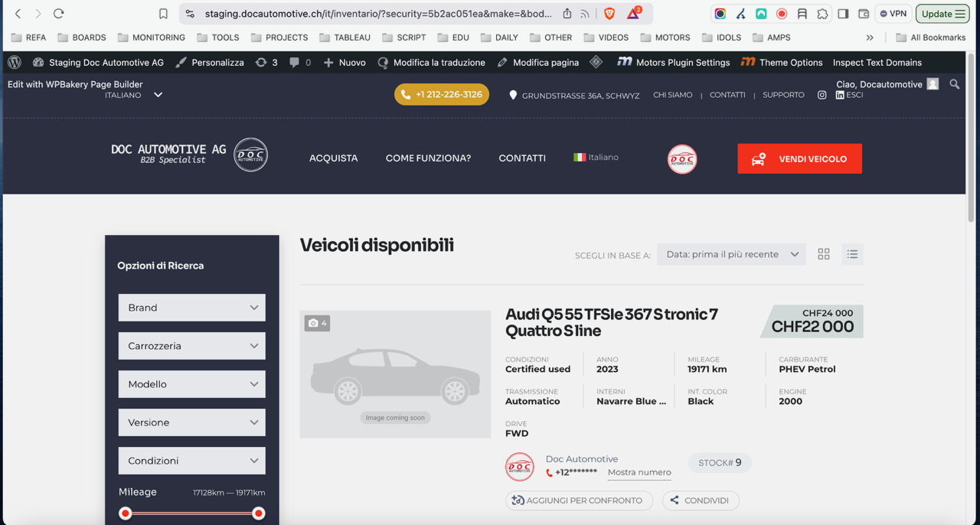Open updates counter showing 3
The height and width of the screenshot is (525, 980).
click(266, 63)
